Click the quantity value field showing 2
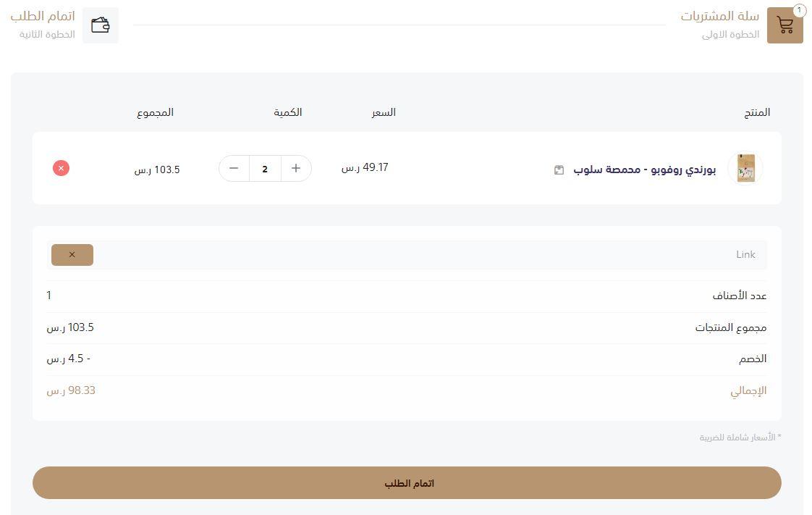 click(x=265, y=168)
